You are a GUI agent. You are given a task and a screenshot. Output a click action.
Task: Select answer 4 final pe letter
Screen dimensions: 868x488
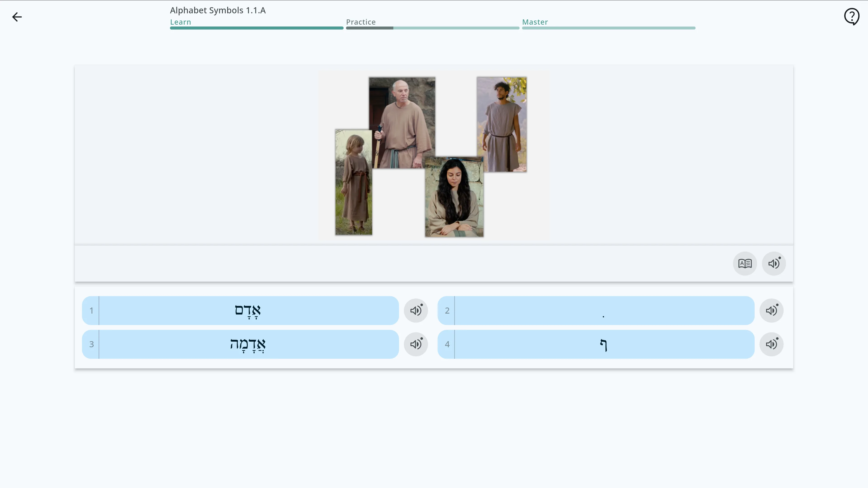(596, 344)
